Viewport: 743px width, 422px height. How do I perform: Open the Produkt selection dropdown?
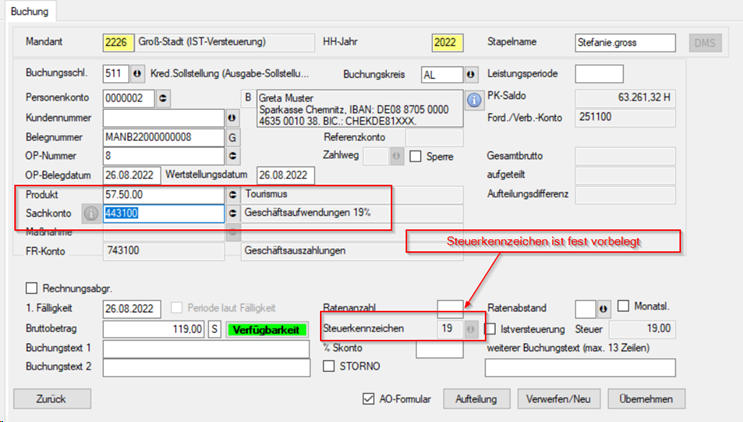pyautogui.click(x=233, y=194)
